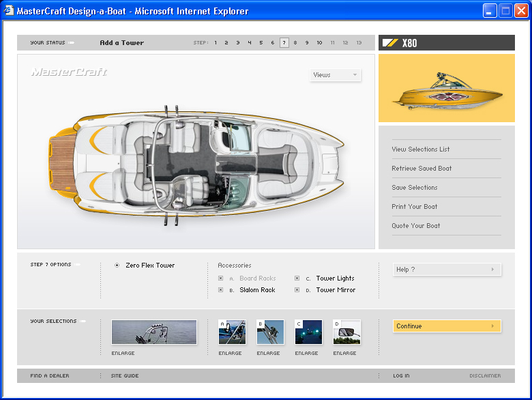The width and height of the screenshot is (532, 400).
Task: Click the 'Accessories' heading text
Action: (x=235, y=266)
